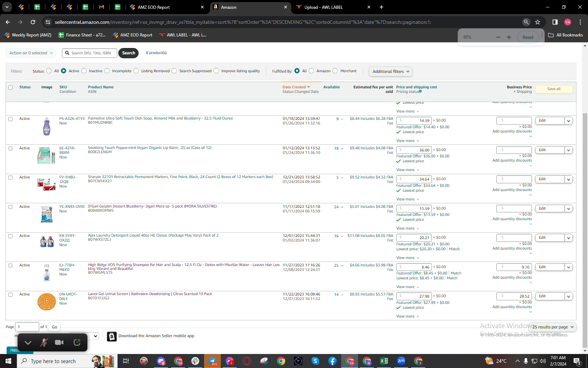The width and height of the screenshot is (588, 368).
Task: Unmute microphone in meeting overlay
Action: point(44,342)
